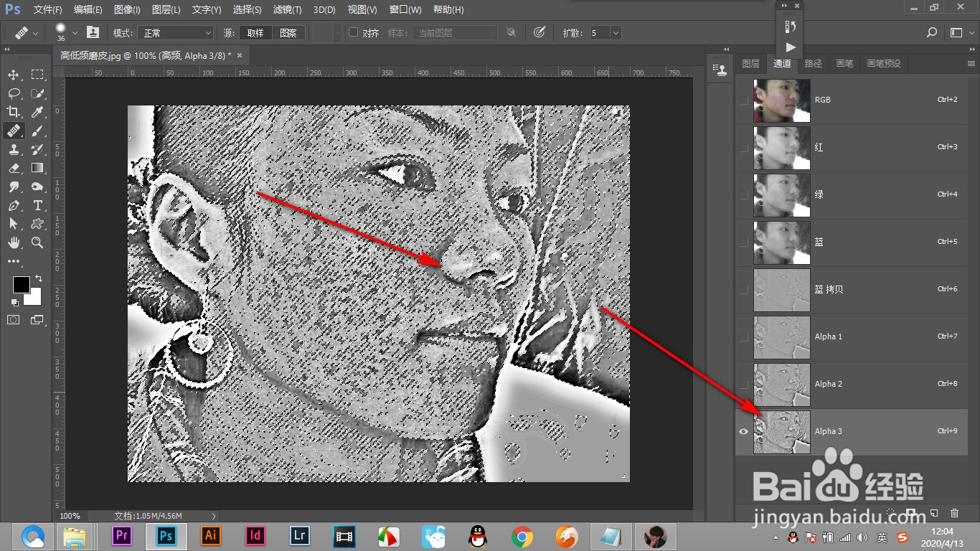The width and height of the screenshot is (980, 551).
Task: Open the 样本 sample dropdown
Action: click(x=455, y=33)
